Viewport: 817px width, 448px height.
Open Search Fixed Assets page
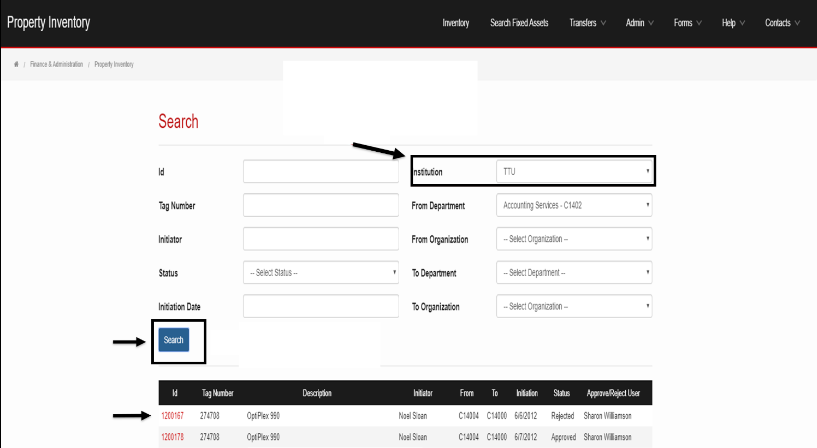click(519, 23)
